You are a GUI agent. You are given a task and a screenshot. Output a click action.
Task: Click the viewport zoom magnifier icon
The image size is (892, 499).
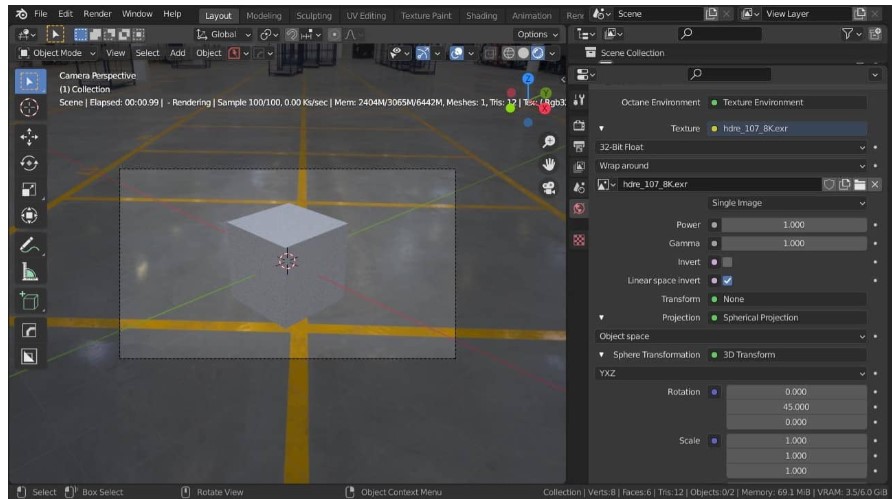(548, 142)
